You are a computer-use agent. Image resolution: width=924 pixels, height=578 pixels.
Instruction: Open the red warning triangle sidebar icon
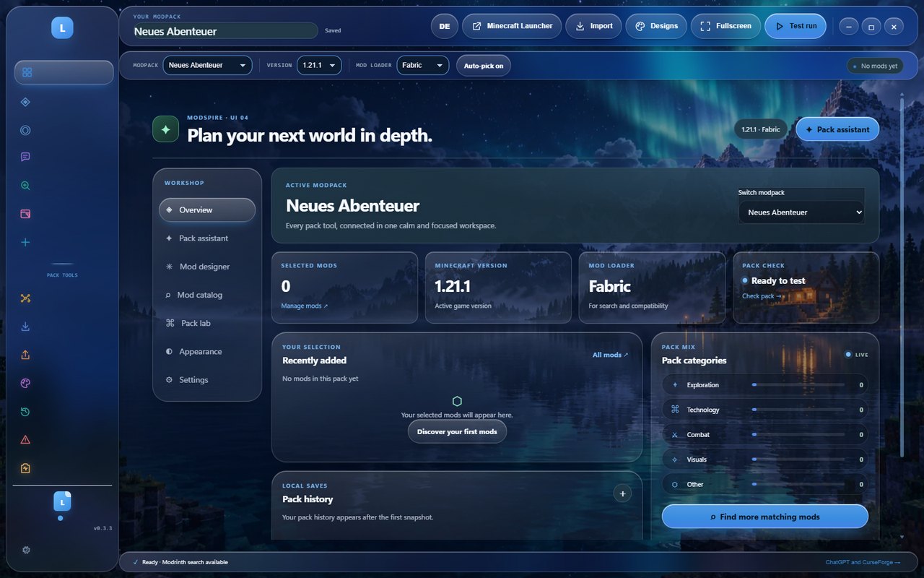click(x=25, y=440)
